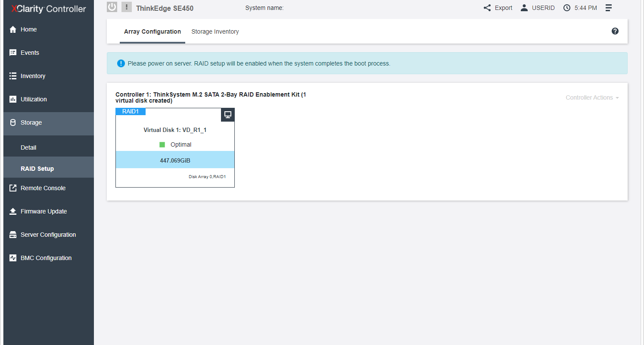Open the top-right hamburger menu icon
This screenshot has height=345, width=644.
pyautogui.click(x=609, y=8)
